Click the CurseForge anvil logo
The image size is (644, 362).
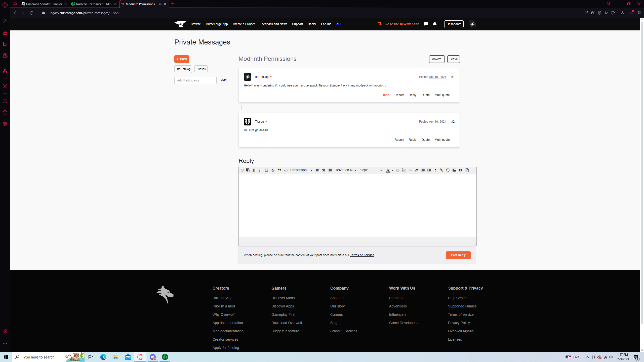[180, 24]
